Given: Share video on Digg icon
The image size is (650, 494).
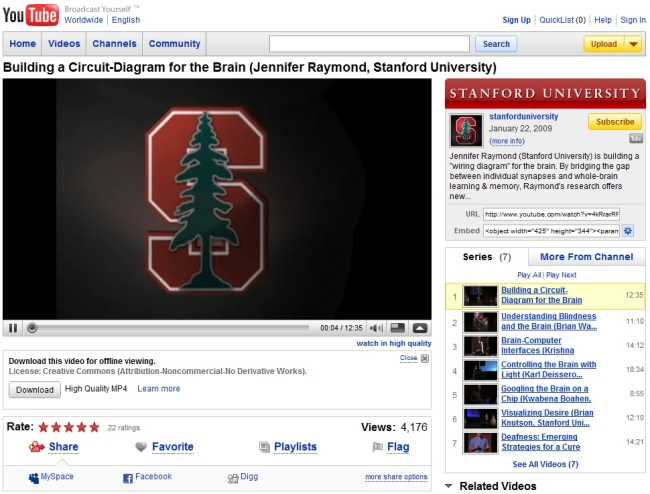Looking at the screenshot, I should tap(233, 478).
